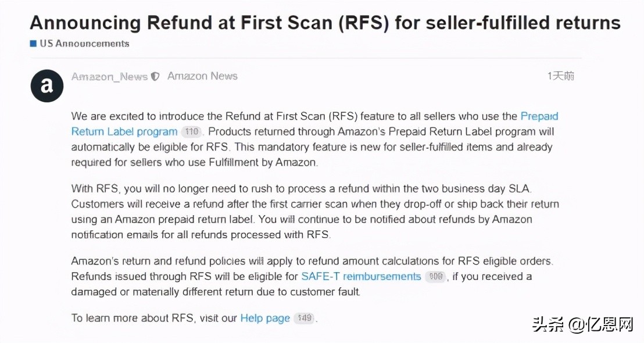Open the US Announcements category

[84, 44]
